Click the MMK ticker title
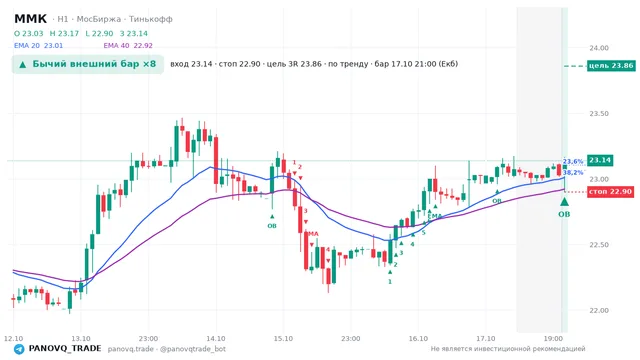This screenshot has height=360, width=640. [31, 19]
